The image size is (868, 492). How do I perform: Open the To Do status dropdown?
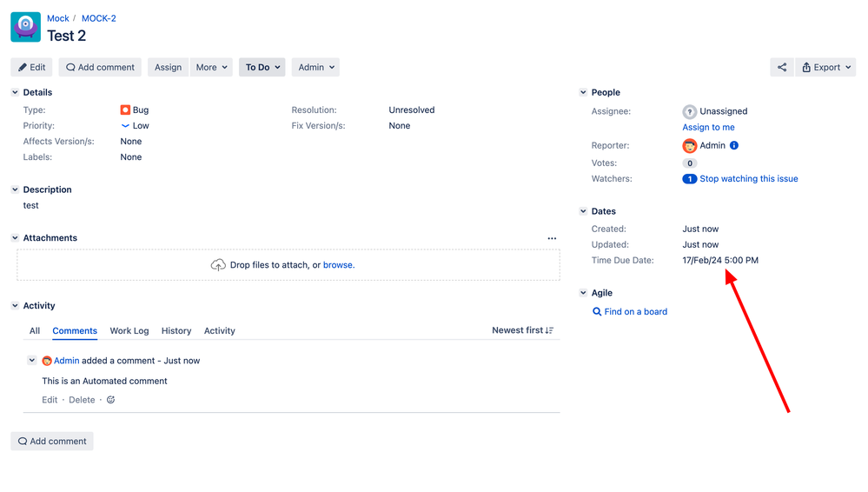262,67
